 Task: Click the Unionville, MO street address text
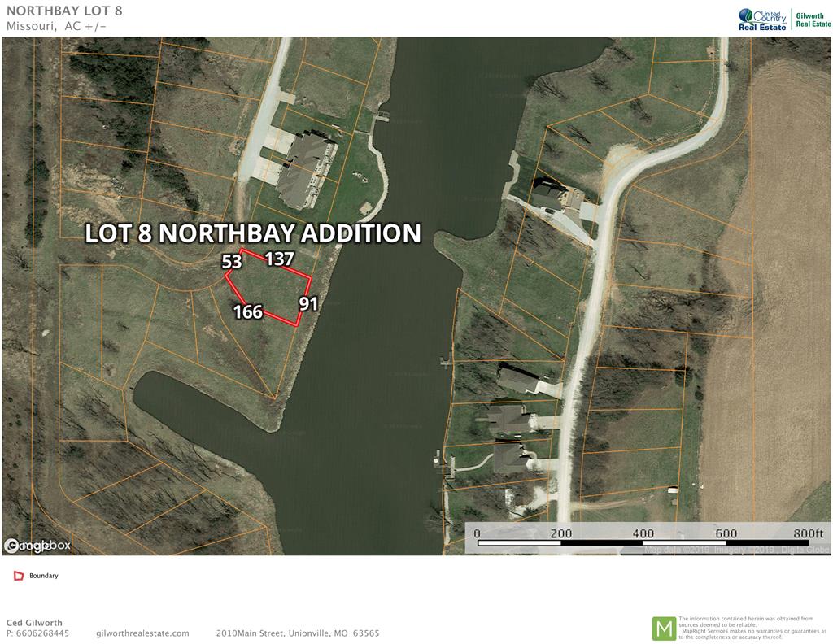298,633
